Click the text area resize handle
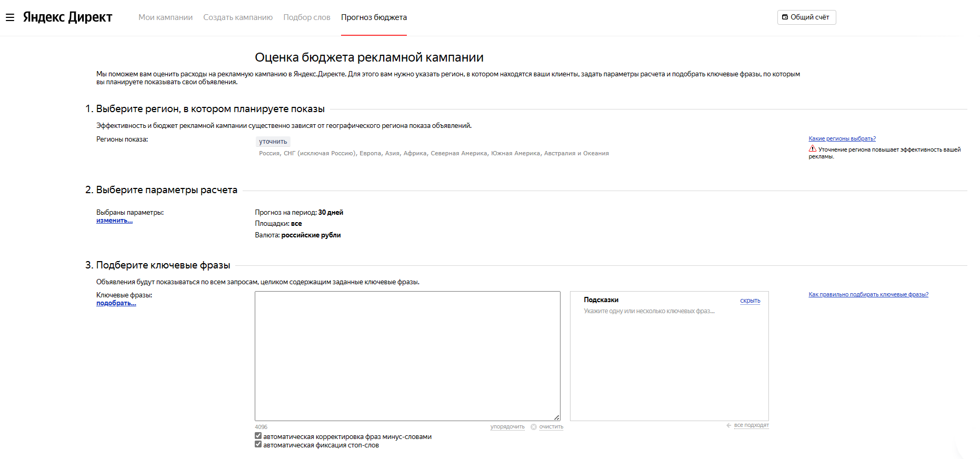The image size is (980, 459). pos(557,417)
